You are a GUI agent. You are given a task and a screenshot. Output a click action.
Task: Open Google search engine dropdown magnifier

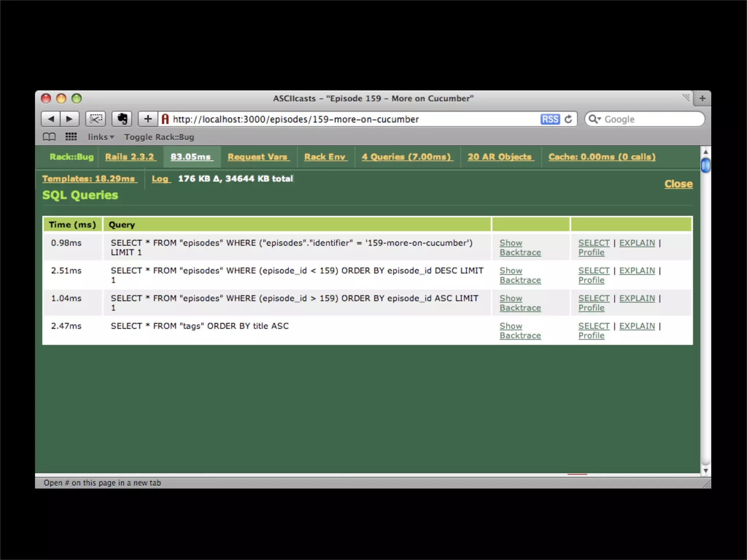point(595,119)
